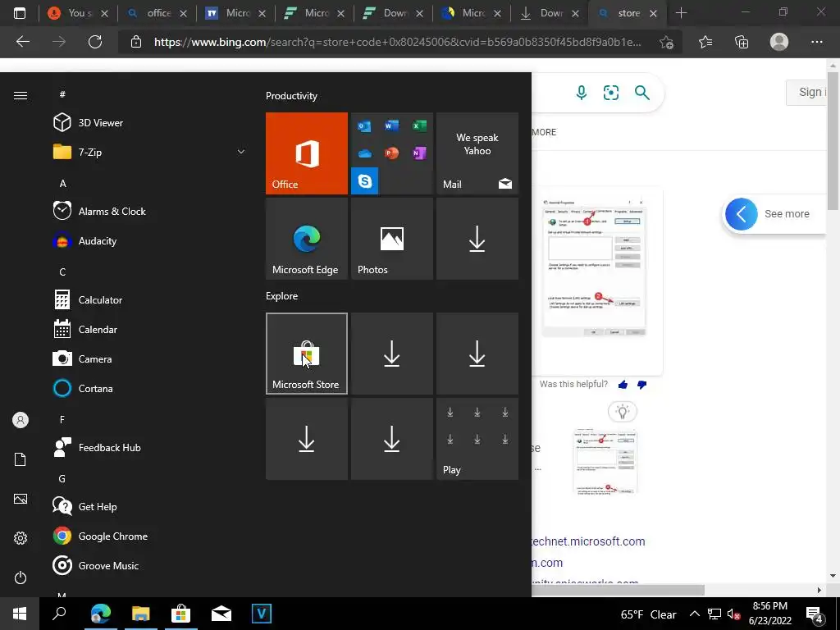Open taskbar Search
The height and width of the screenshot is (630, 840).
pyautogui.click(x=59, y=614)
